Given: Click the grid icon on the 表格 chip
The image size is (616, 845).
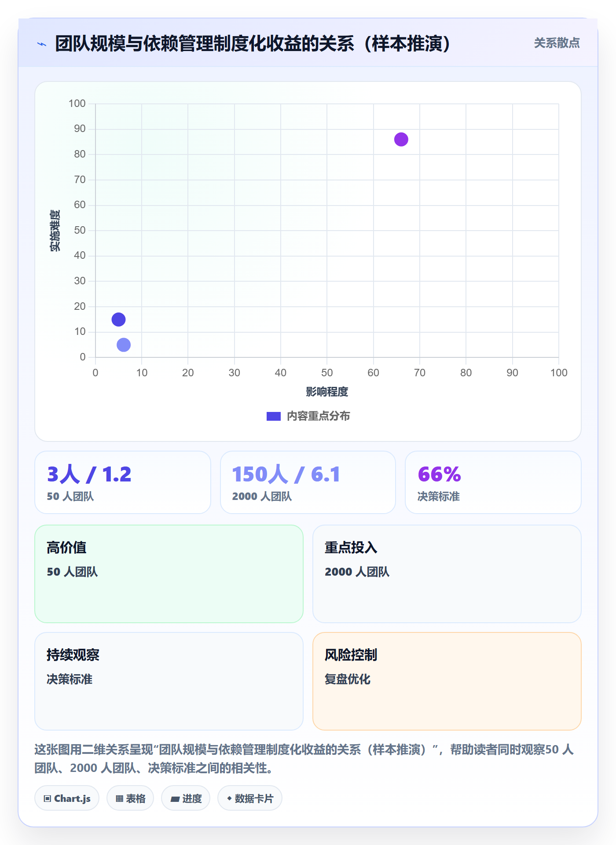Looking at the screenshot, I should (x=119, y=799).
